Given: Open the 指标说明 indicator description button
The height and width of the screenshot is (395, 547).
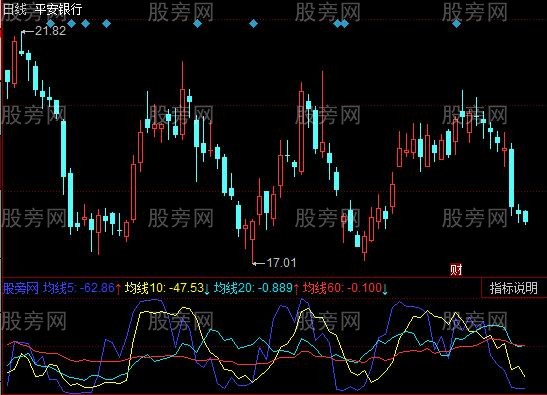Looking at the screenshot, I should tap(514, 288).
